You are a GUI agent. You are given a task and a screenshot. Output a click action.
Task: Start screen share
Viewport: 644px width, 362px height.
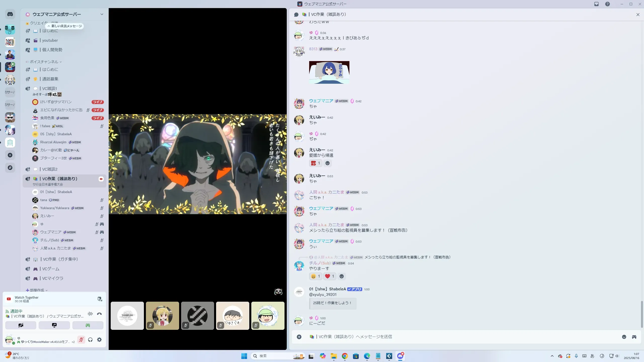(54, 325)
